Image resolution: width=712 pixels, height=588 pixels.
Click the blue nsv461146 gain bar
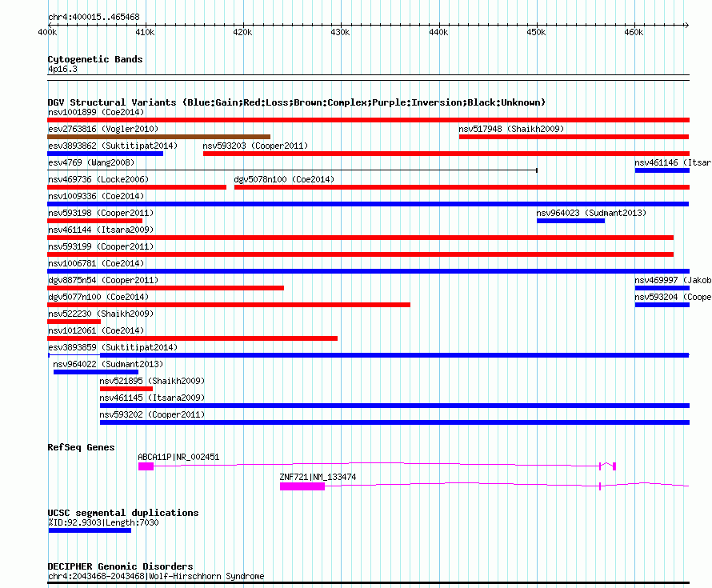662,170
